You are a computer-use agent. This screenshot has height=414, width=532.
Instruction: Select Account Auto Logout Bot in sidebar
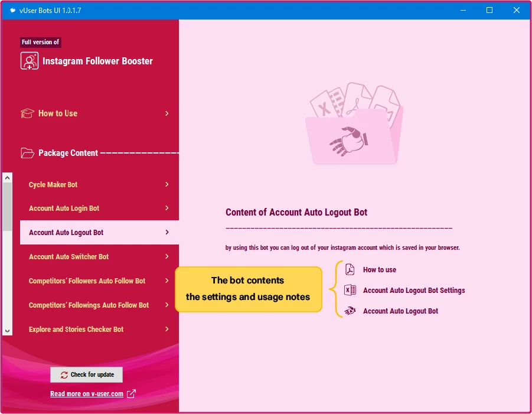click(99, 233)
